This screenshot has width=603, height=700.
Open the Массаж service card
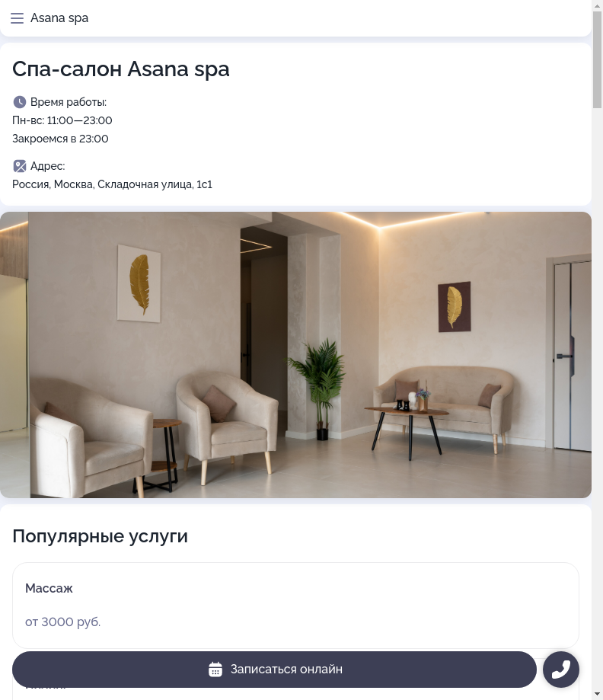(x=295, y=606)
